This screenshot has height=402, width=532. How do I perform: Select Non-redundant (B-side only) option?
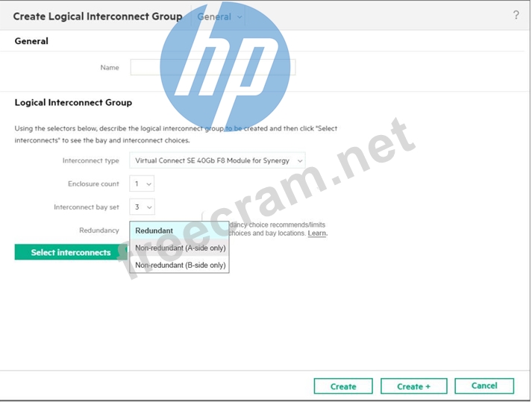(x=179, y=265)
